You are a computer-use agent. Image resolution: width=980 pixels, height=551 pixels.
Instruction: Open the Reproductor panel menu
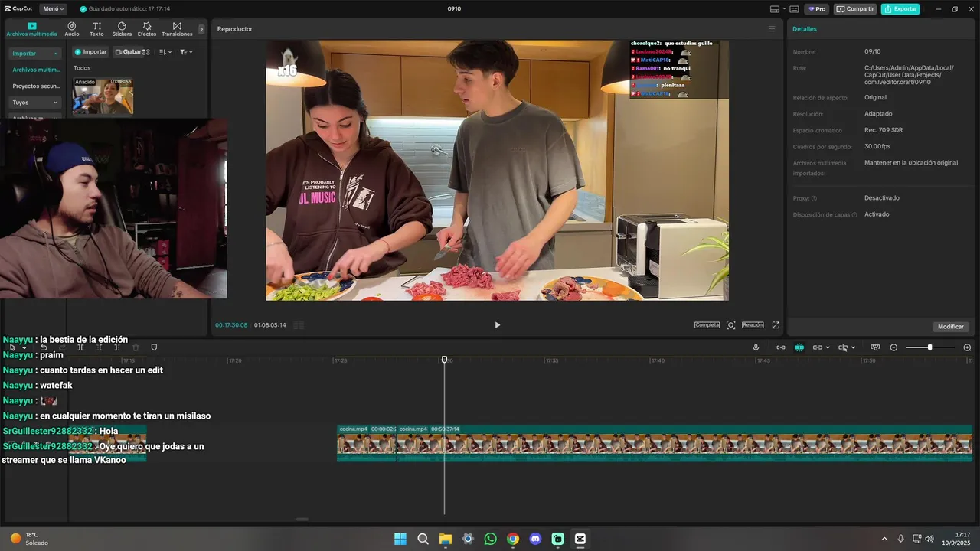click(772, 29)
